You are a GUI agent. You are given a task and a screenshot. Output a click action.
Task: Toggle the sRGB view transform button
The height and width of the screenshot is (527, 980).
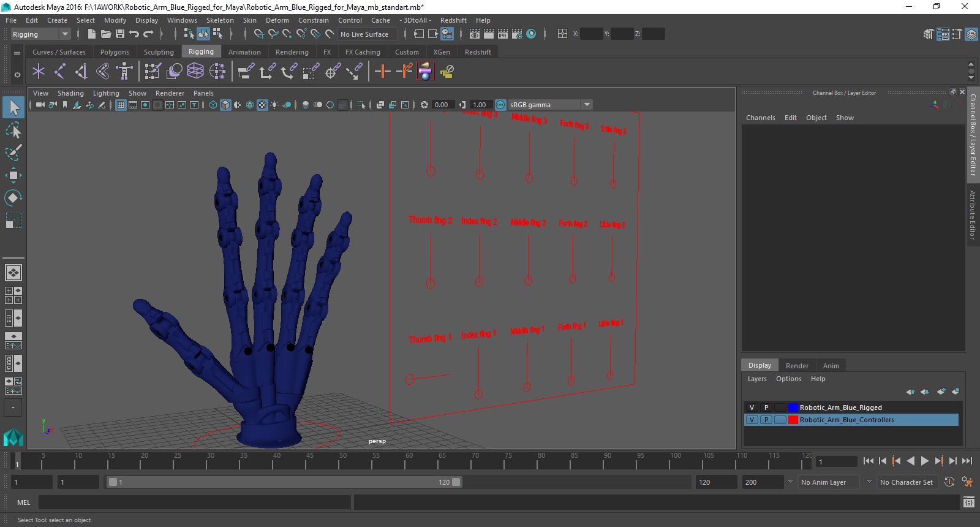500,105
